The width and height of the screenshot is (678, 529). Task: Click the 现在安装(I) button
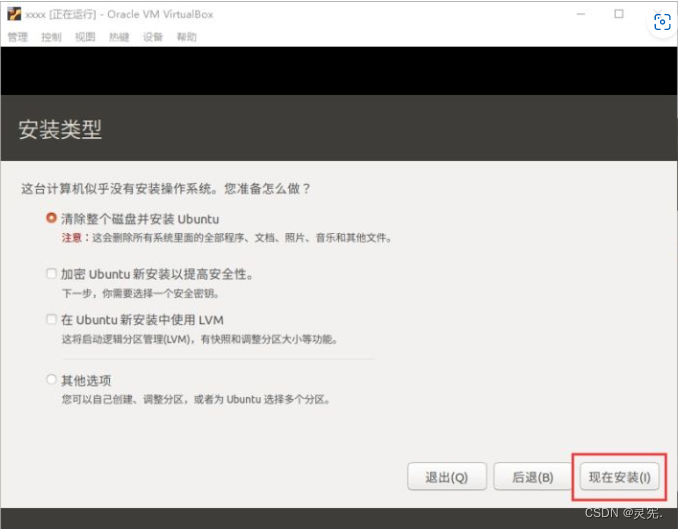point(619,477)
